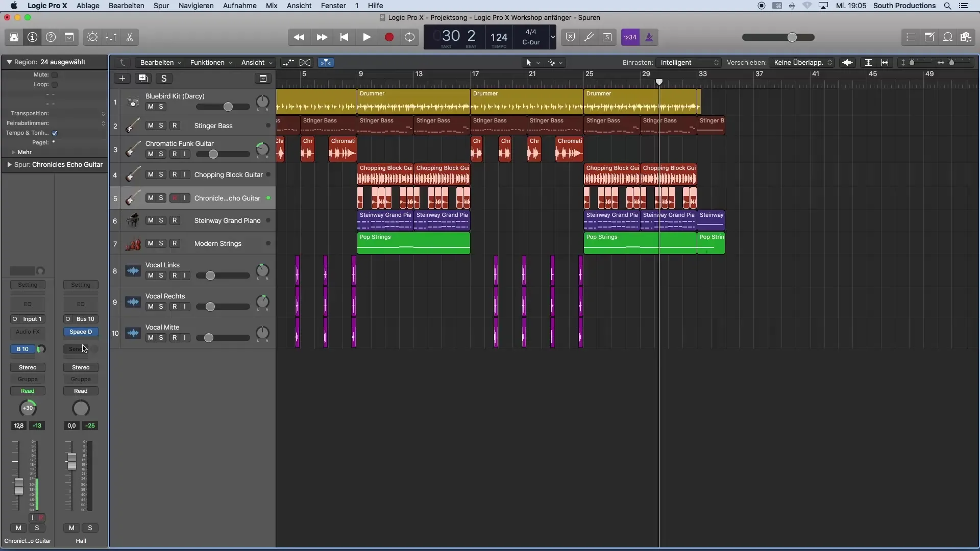Open the Spur menu
The image size is (980, 551).
tap(161, 6)
